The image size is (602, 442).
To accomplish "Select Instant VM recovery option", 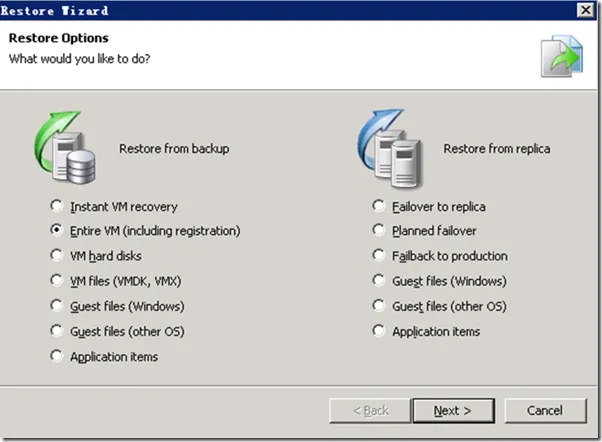I will tap(56, 207).
